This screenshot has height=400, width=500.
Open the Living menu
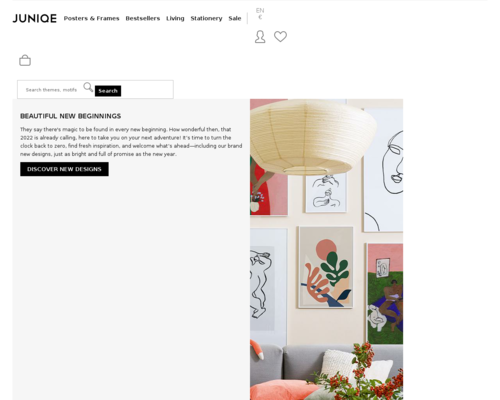175,18
